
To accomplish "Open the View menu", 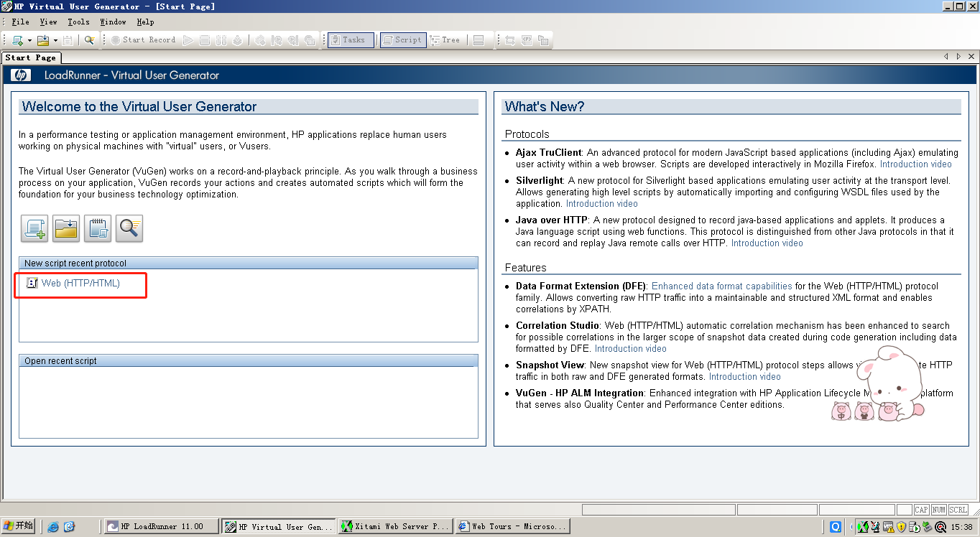I will pyautogui.click(x=48, y=22).
